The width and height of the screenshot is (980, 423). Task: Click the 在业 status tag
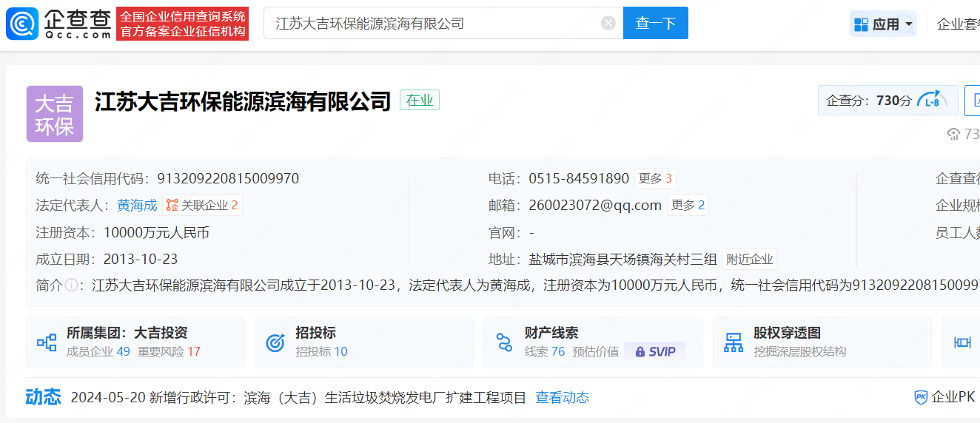420,101
